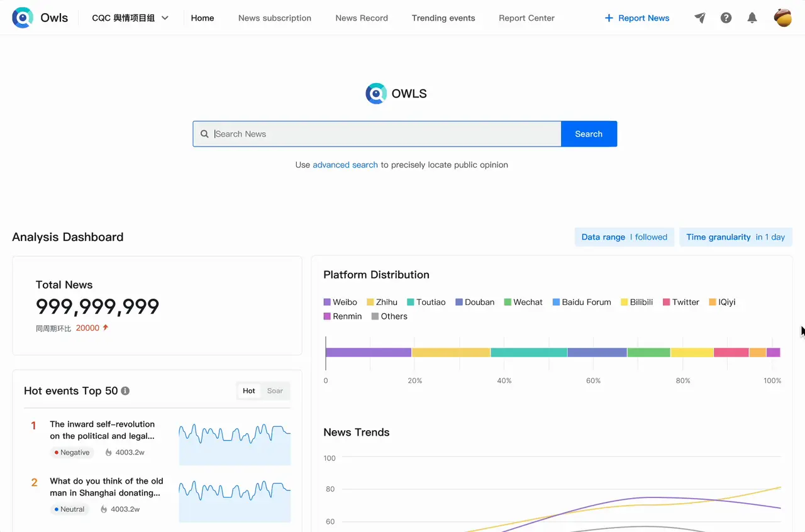Open the paper plane send icon
This screenshot has width=805, height=532.
tap(700, 18)
